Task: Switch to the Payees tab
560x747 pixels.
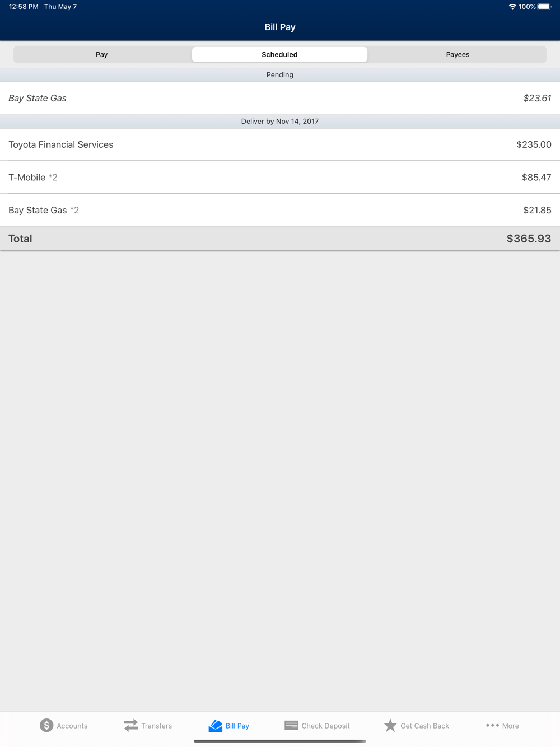Action: tap(458, 54)
